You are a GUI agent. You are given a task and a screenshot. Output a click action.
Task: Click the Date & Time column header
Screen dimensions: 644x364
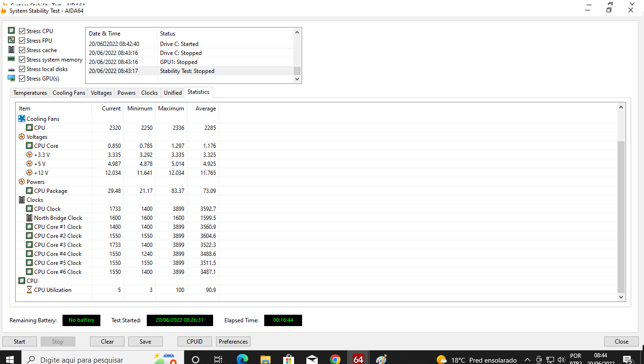(x=121, y=34)
